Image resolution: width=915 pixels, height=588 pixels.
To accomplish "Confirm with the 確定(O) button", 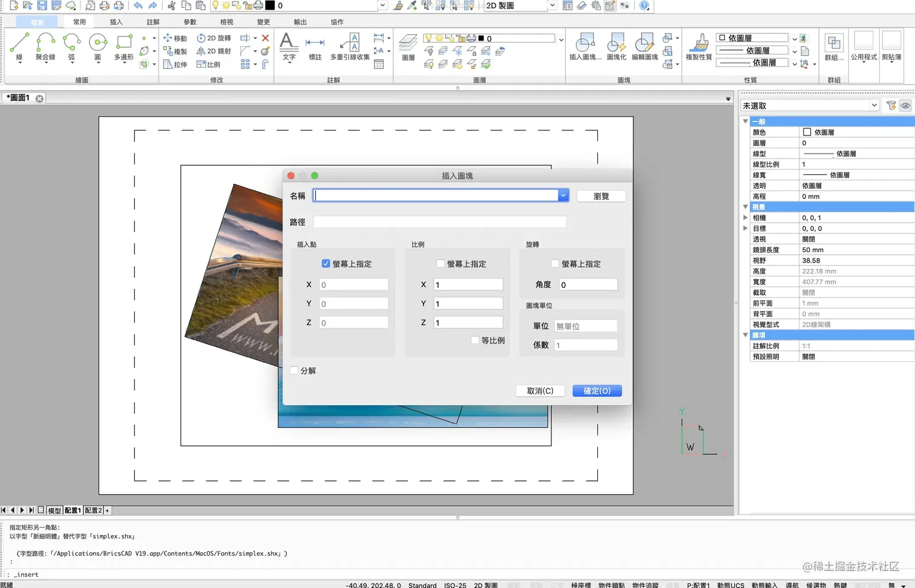I will point(597,391).
